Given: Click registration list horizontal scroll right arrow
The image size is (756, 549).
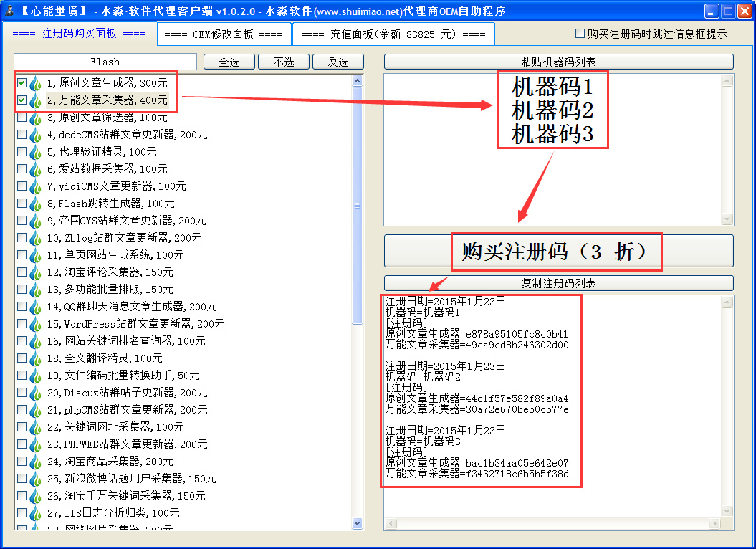Looking at the screenshot, I should [715, 524].
